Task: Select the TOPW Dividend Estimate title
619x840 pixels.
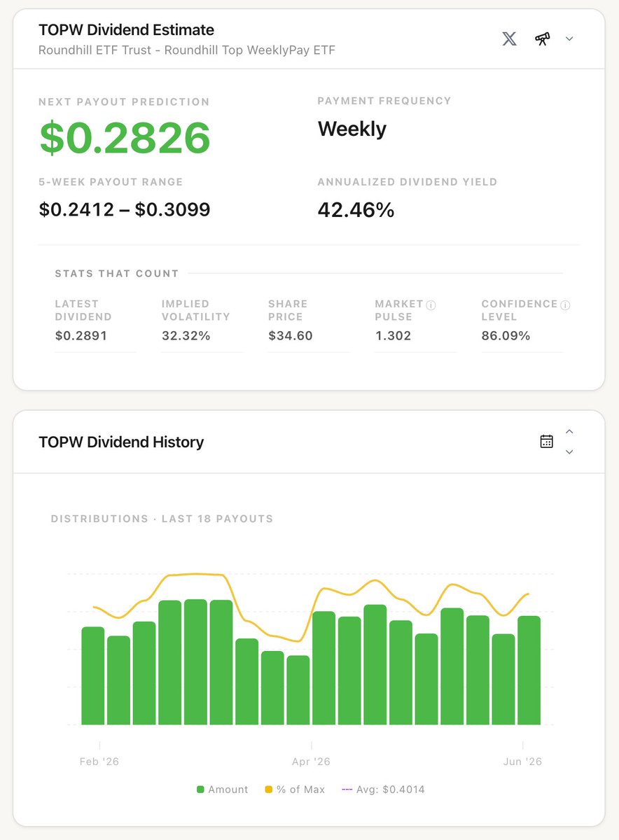Action: [127, 30]
